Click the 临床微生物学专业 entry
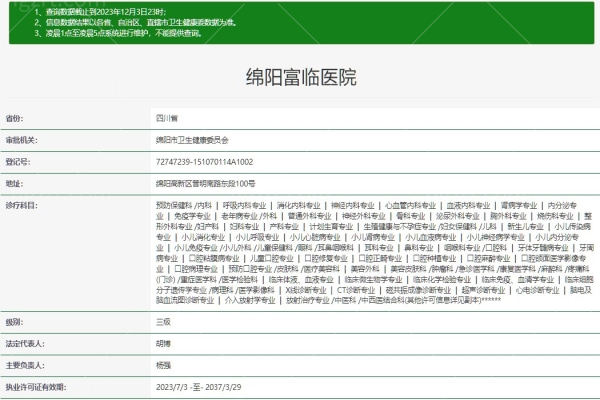 373,280
